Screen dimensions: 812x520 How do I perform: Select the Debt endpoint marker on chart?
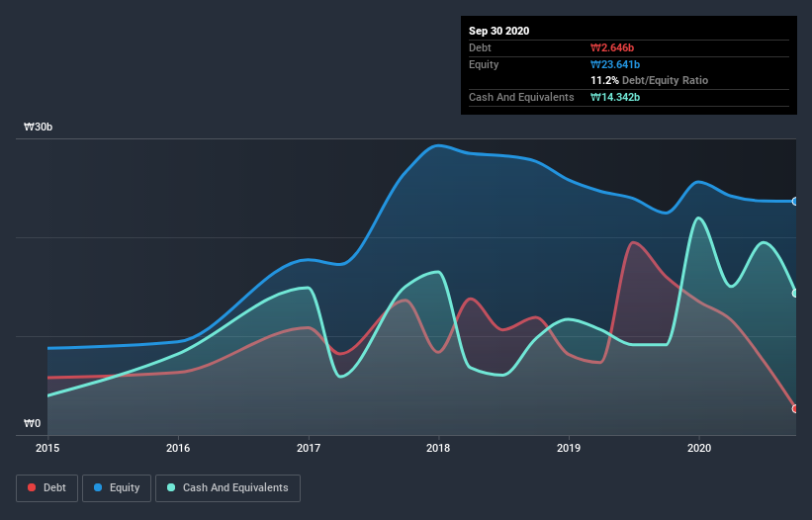(x=795, y=408)
